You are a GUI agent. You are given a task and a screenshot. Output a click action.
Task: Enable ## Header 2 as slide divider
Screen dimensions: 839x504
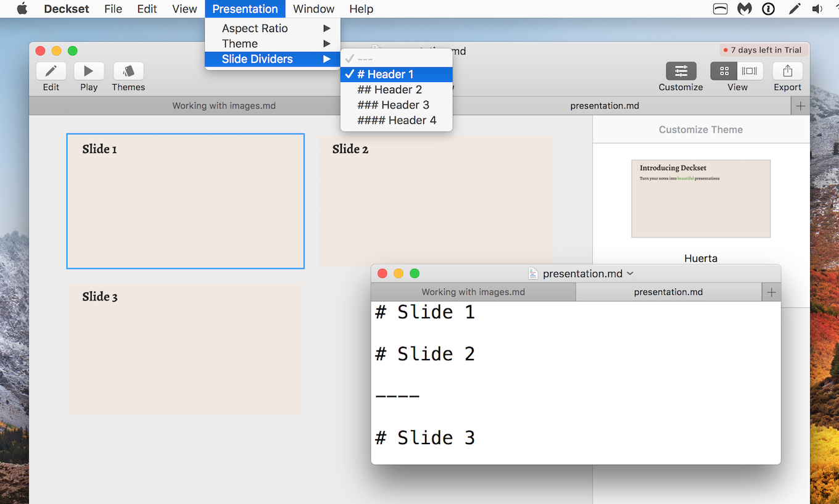[389, 89]
